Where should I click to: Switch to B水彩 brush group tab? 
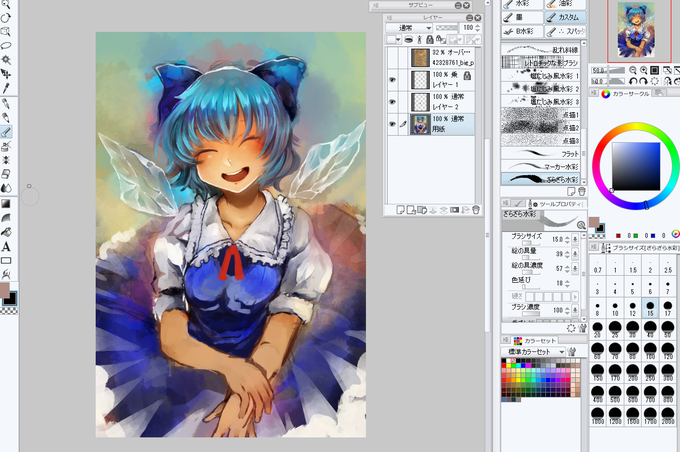point(523,31)
